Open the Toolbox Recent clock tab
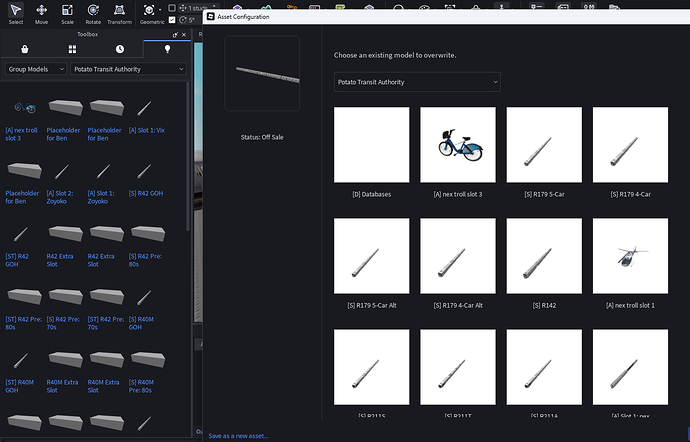This screenshot has height=442, width=690. [120, 49]
